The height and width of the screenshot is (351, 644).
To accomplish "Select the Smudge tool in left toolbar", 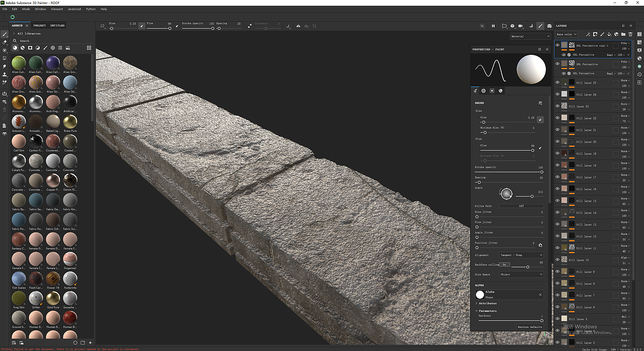I will [x=5, y=66].
